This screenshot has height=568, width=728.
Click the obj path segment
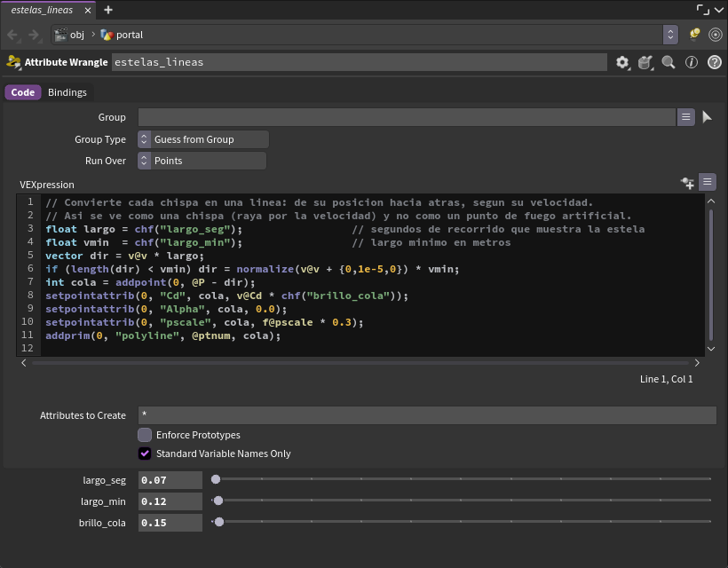pyautogui.click(x=77, y=35)
